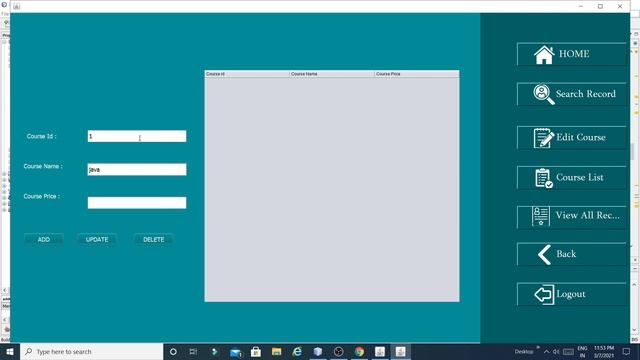Click the ENG IN language indicator
Image resolution: width=640 pixels, height=360 pixels.
tap(582, 351)
